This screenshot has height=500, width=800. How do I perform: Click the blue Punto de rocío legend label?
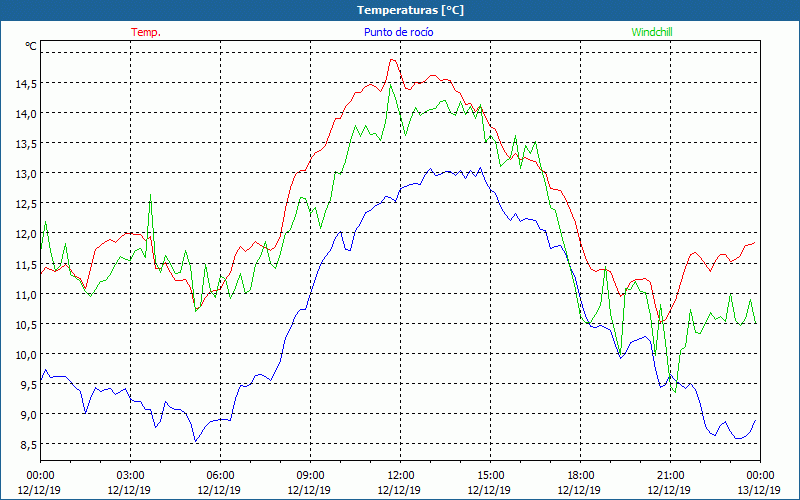click(398, 32)
